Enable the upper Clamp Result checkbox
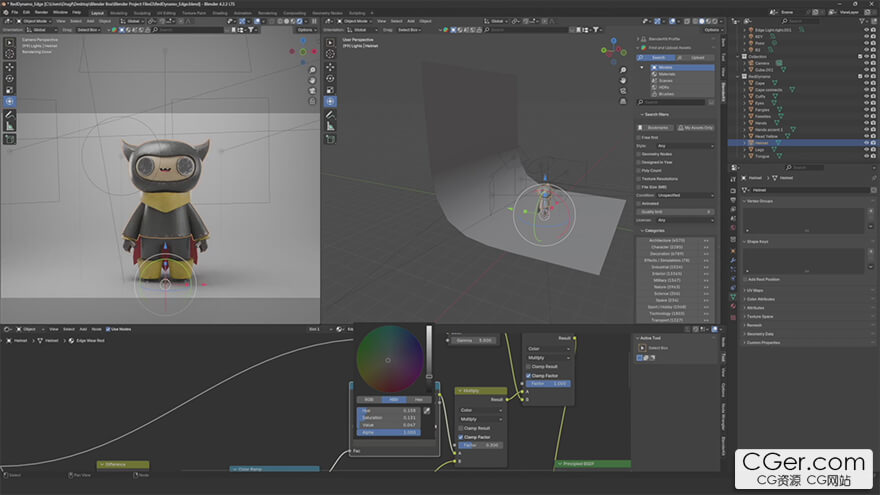 (529, 366)
